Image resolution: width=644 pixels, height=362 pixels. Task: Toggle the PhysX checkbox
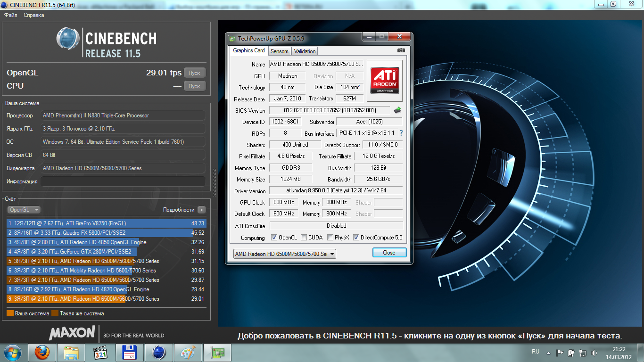click(330, 238)
